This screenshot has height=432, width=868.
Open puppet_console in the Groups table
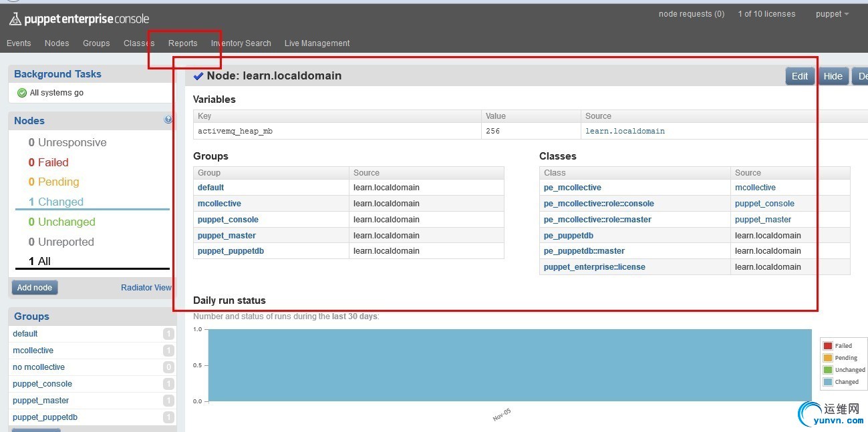(228, 220)
